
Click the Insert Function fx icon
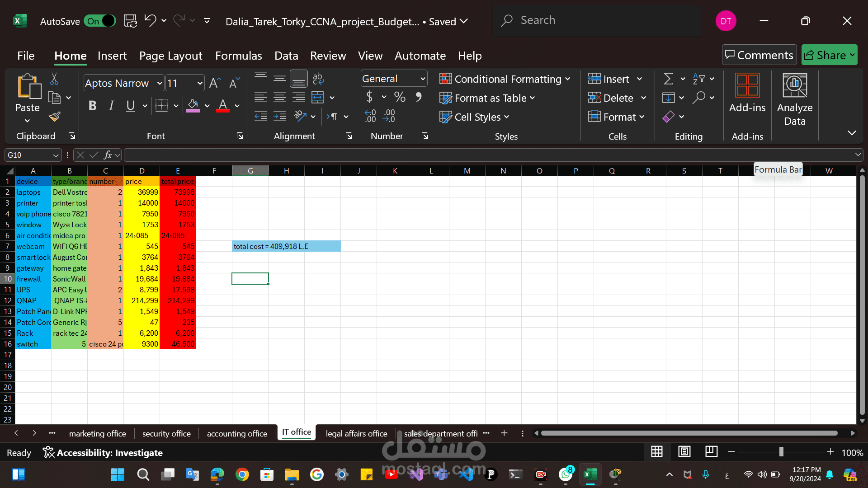coord(108,155)
